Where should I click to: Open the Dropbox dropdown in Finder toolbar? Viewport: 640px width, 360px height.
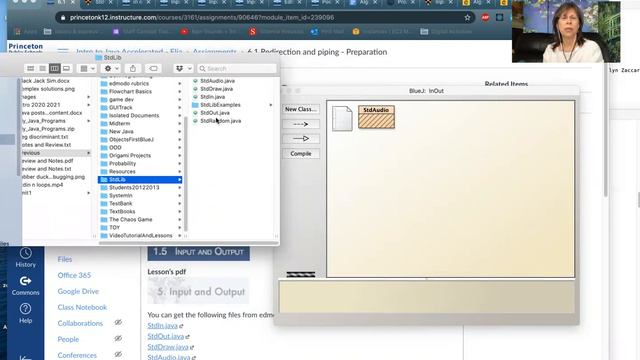tap(183, 69)
